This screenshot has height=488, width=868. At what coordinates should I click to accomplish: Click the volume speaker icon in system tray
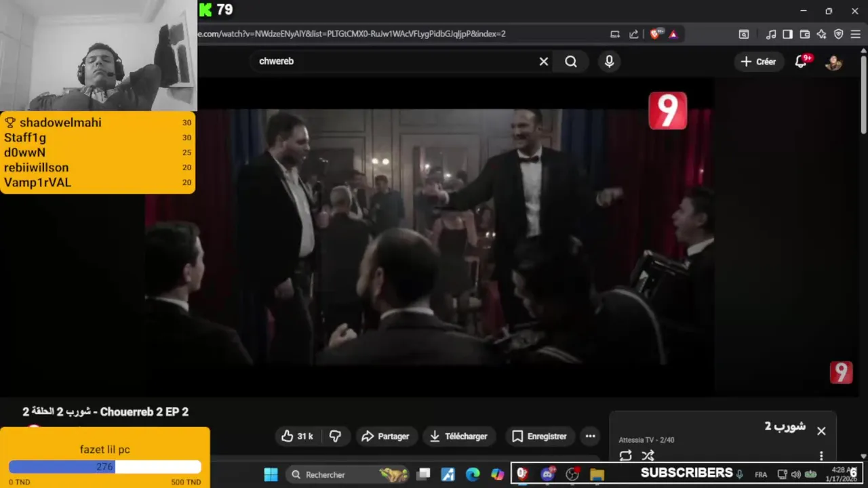(x=795, y=474)
